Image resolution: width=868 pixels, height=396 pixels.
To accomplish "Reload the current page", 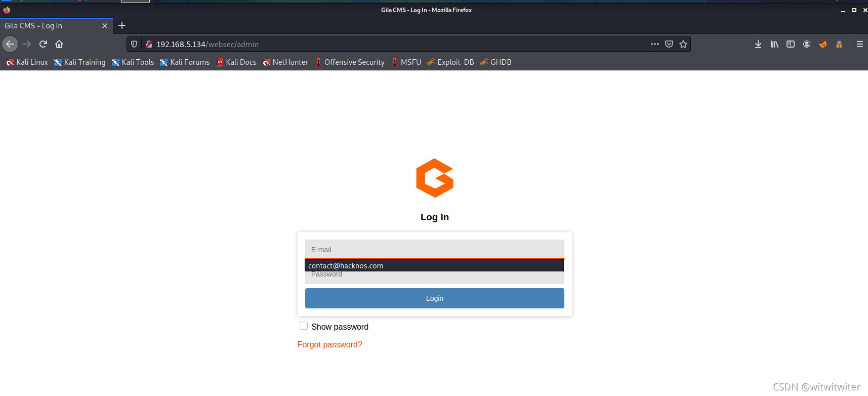I will coord(43,44).
